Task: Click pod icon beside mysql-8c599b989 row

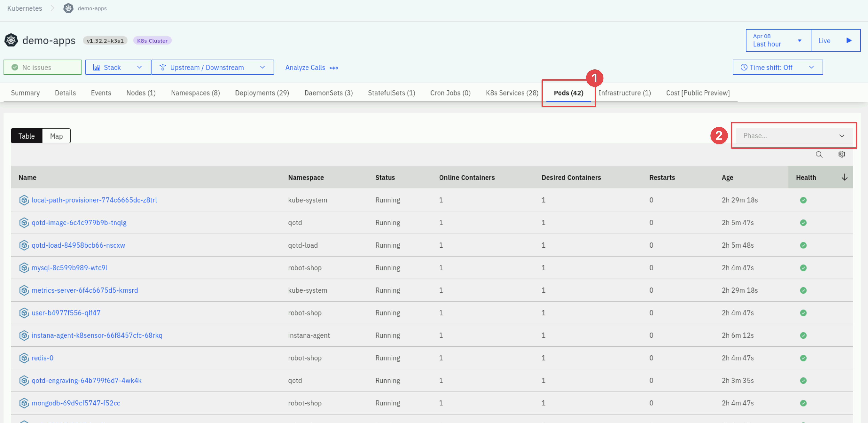Action: [24, 268]
